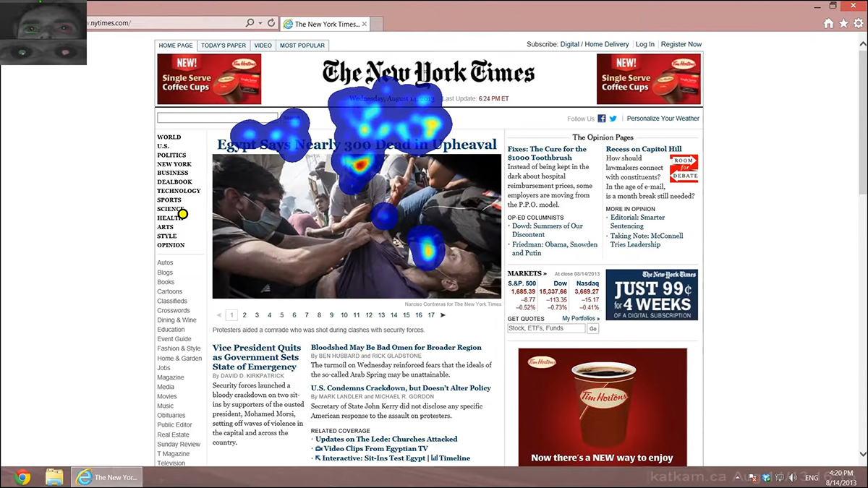This screenshot has width=868, height=488.
Task: Click the Go button for stock quotes
Action: 593,328
